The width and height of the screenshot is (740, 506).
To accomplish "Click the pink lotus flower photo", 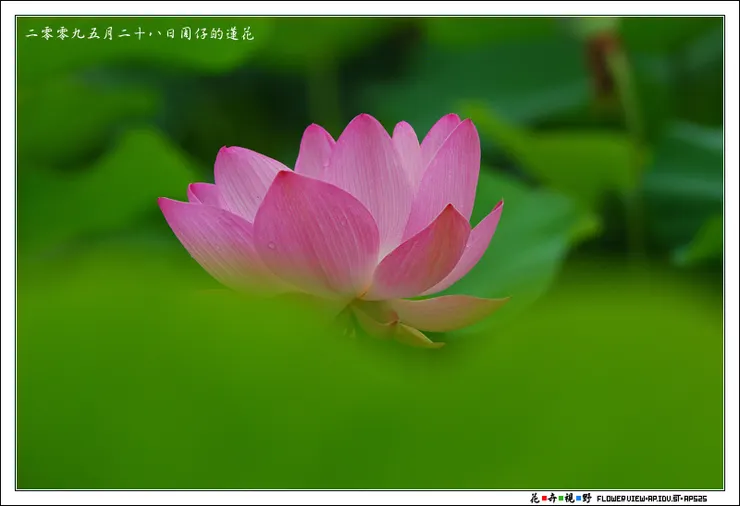I will (x=370, y=253).
